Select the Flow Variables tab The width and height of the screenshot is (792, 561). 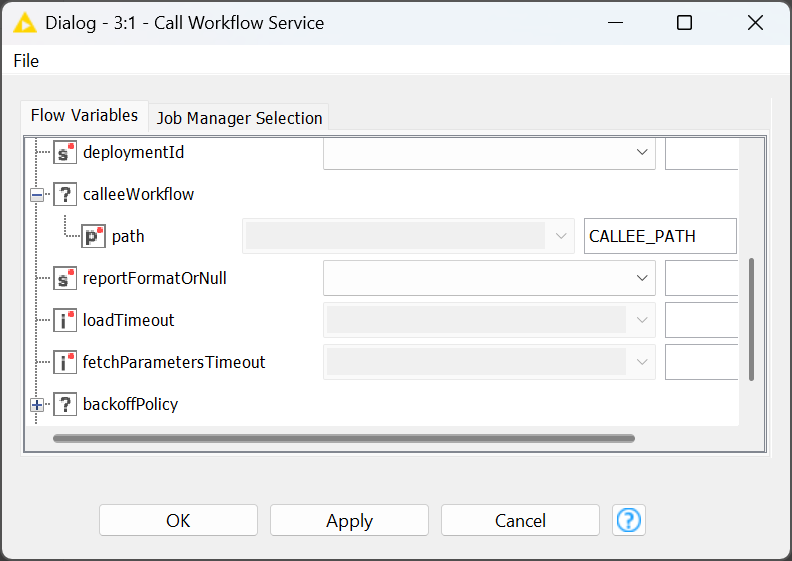(x=85, y=116)
